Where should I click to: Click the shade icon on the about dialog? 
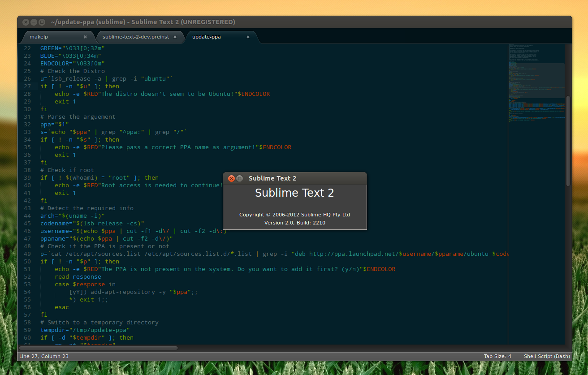tap(240, 178)
